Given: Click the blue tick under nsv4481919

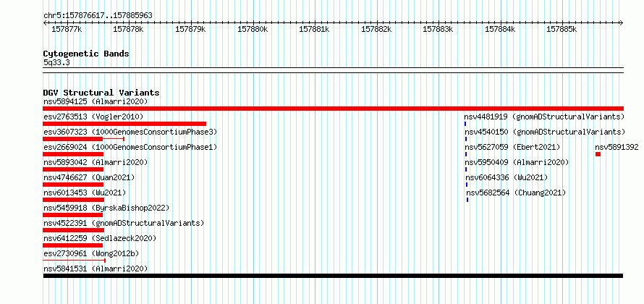Looking at the screenshot, I should click(465, 124).
